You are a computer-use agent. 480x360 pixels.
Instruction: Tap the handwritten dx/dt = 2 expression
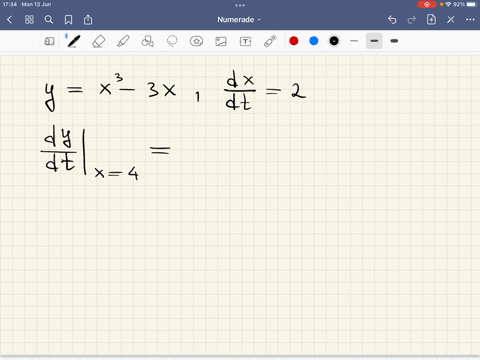tap(265, 91)
